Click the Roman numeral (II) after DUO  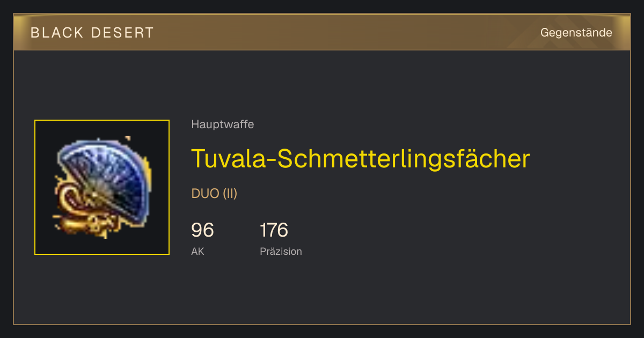click(230, 194)
